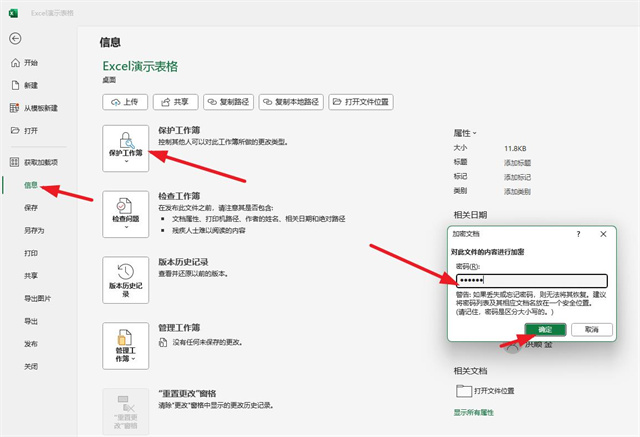Image resolution: width=640 pixels, height=437 pixels.
Task: Click 发布 in the sidebar
Action: coord(31,344)
